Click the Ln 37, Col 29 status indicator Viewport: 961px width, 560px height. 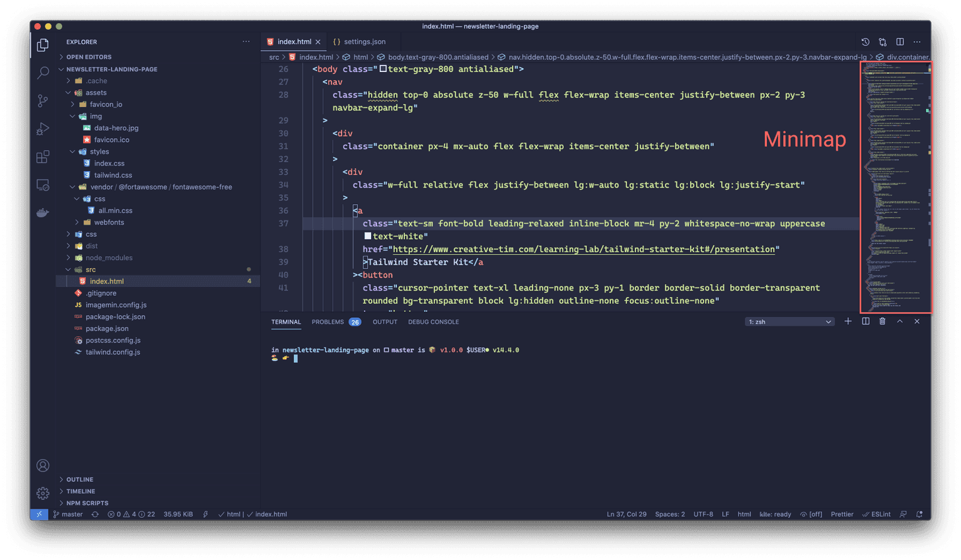click(626, 514)
